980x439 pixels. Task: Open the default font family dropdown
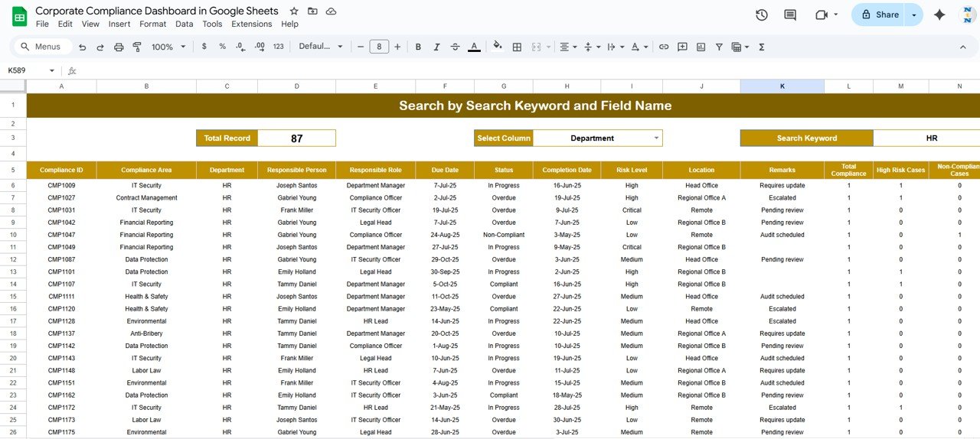pyautogui.click(x=321, y=47)
